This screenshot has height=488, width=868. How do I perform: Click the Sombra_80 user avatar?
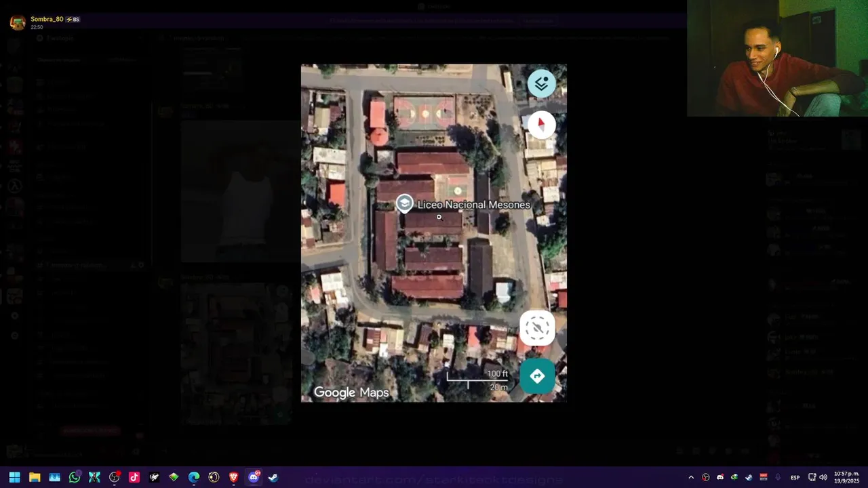click(x=18, y=22)
